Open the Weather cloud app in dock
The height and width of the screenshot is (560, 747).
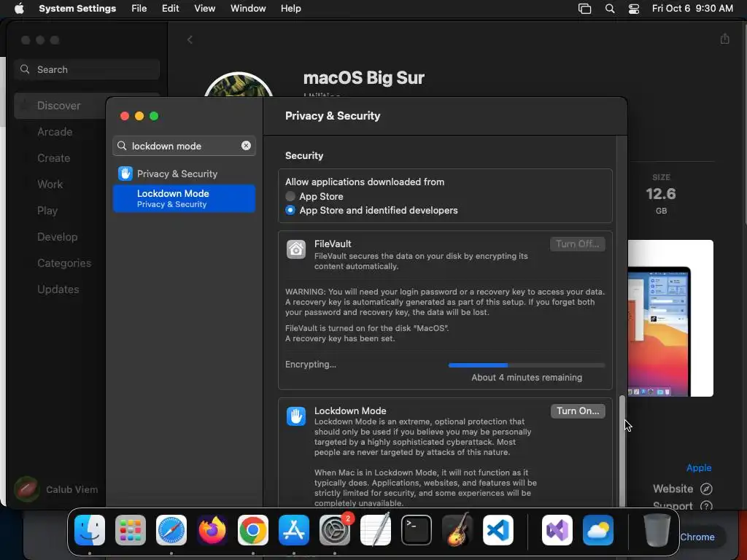(598, 530)
